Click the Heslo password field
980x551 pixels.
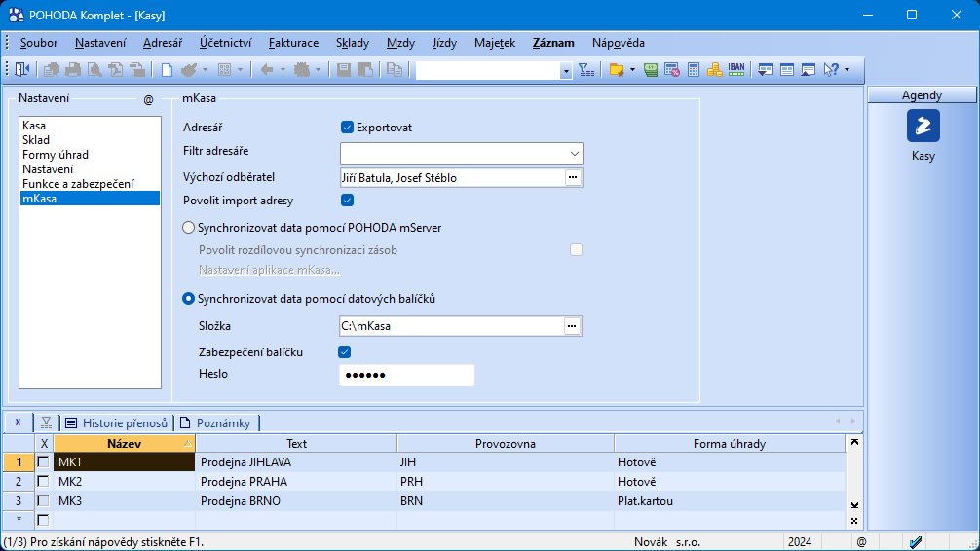[406, 376]
